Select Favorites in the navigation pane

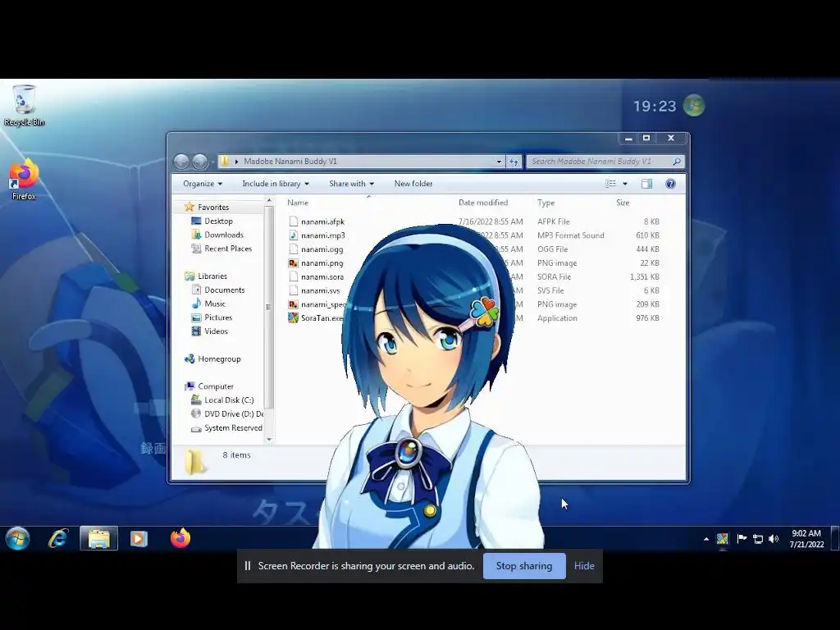[x=213, y=208]
